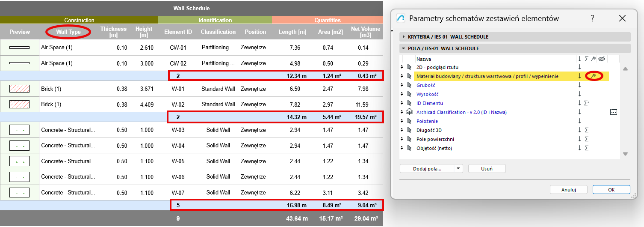Click the drag handle of the Grubość row
The image size is (644, 227).
tap(402, 85)
